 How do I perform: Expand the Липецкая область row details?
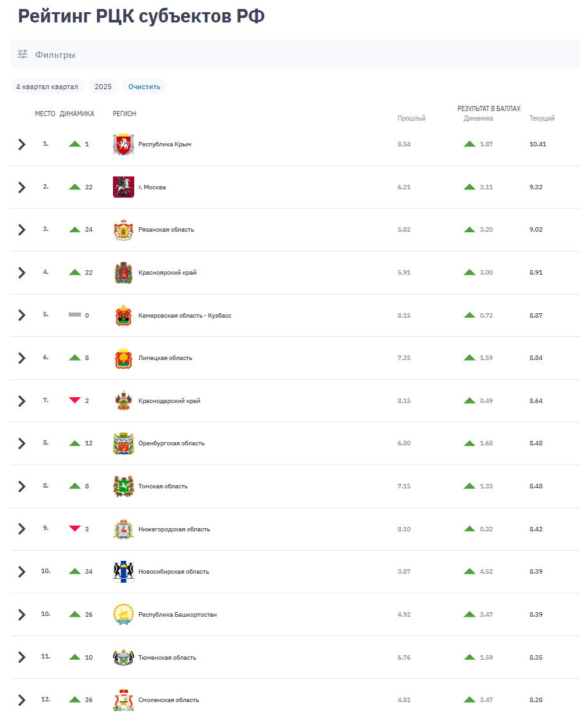point(22,358)
